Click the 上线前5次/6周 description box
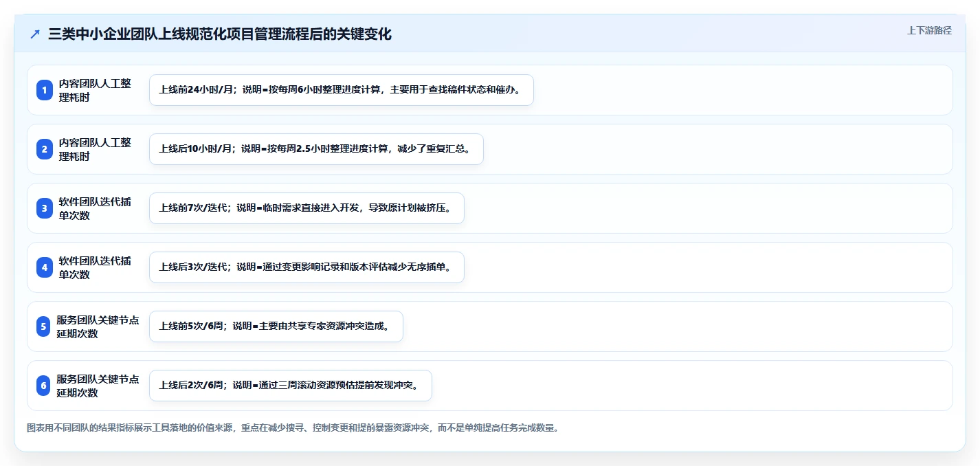Viewport: 980px width, 466px height. tap(276, 326)
